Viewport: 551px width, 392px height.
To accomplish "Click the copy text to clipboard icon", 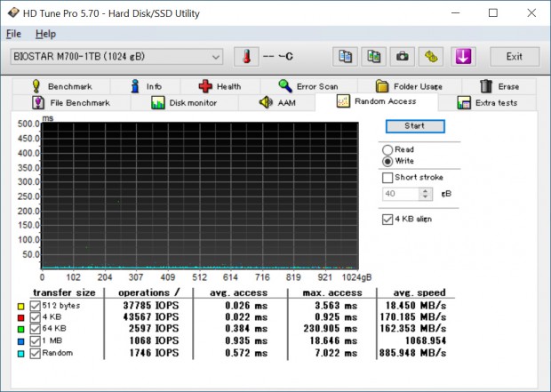I will point(346,57).
